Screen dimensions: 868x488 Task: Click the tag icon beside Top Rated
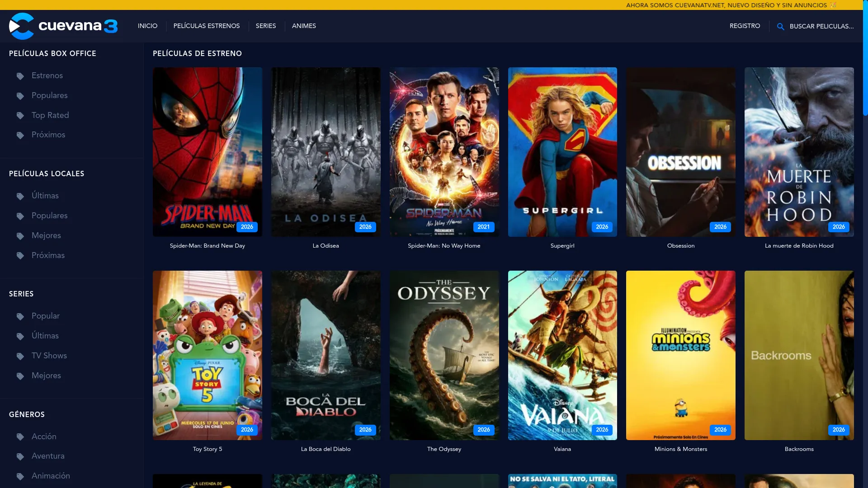click(20, 116)
